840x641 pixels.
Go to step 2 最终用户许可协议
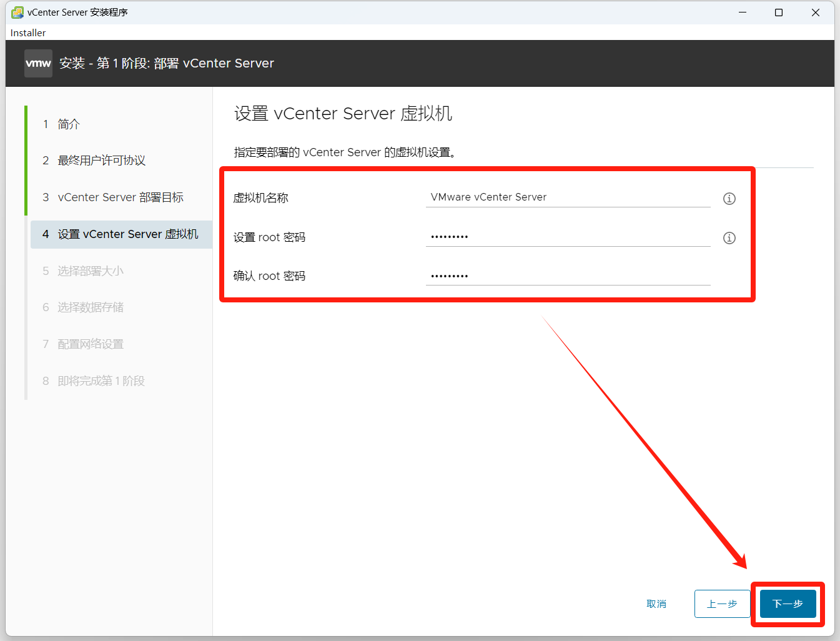pos(101,161)
